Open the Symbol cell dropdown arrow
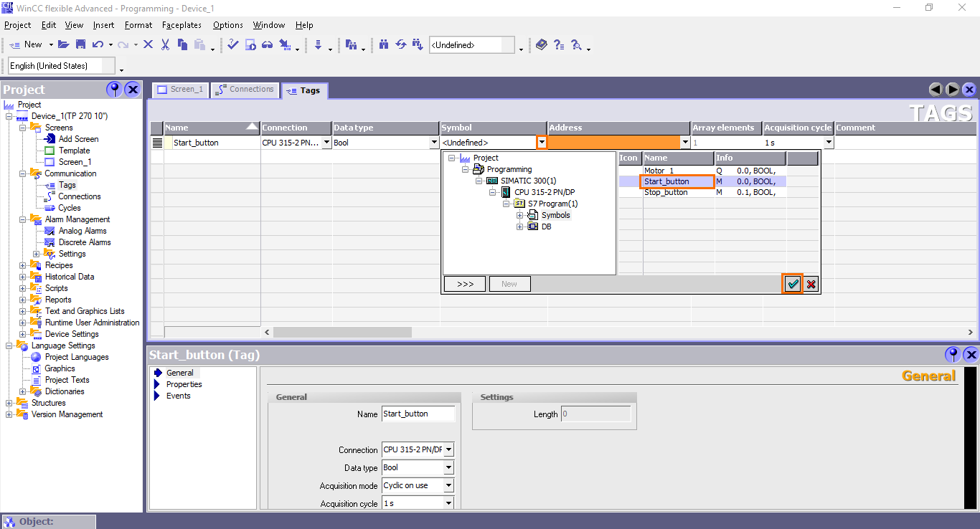Image resolution: width=980 pixels, height=529 pixels. click(542, 143)
